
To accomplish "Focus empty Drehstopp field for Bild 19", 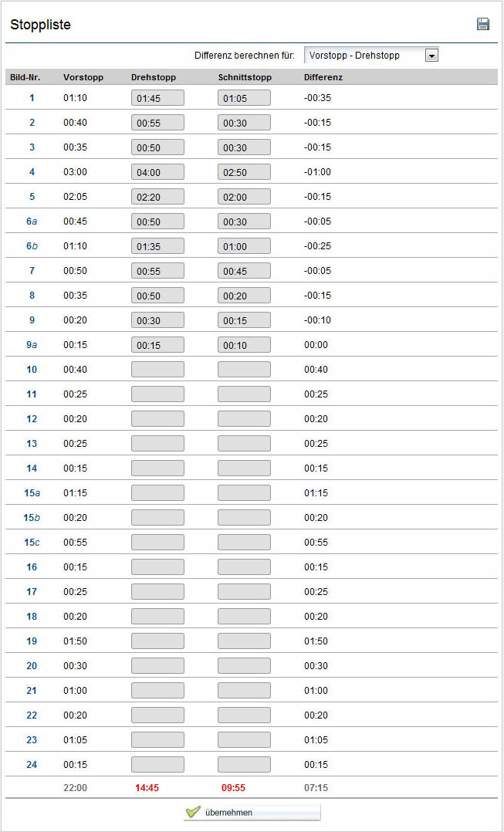I will 157,641.
